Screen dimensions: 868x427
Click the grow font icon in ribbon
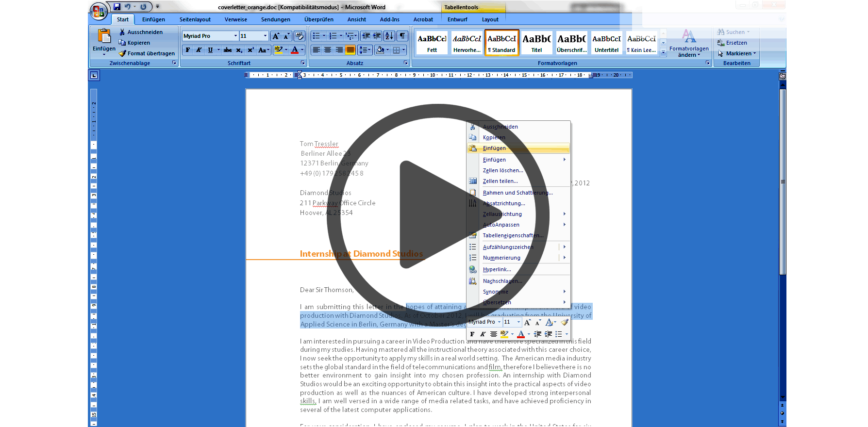275,36
